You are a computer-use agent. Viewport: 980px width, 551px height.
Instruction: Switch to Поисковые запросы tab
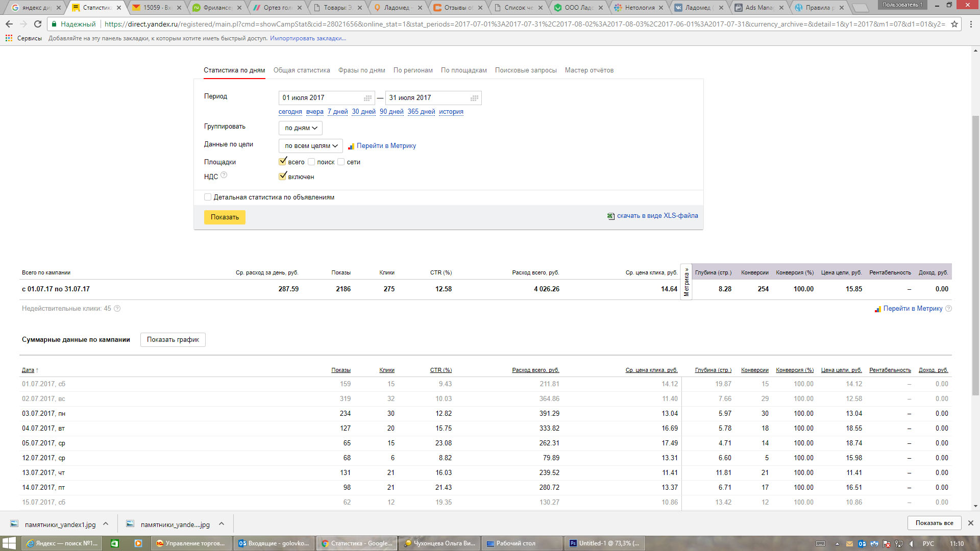pyautogui.click(x=525, y=70)
